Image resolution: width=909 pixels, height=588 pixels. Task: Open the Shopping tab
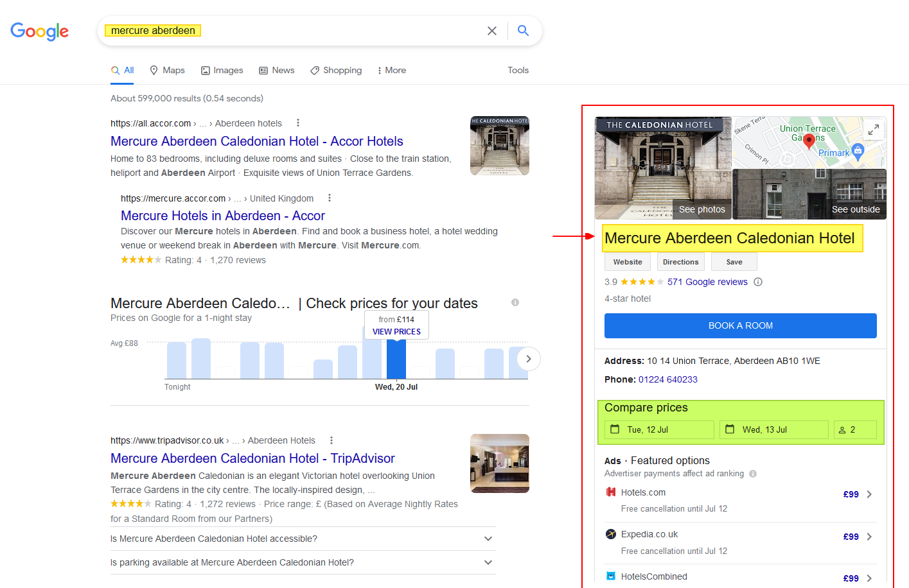pyautogui.click(x=336, y=70)
